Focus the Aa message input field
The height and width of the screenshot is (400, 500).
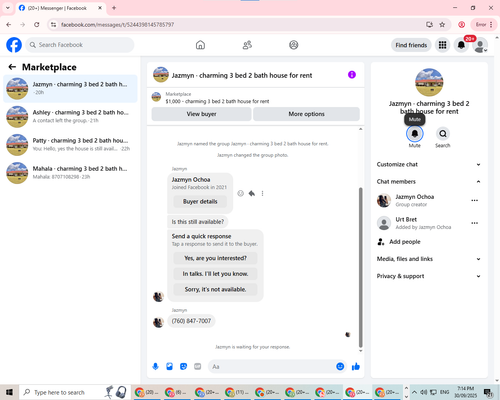pos(272,367)
